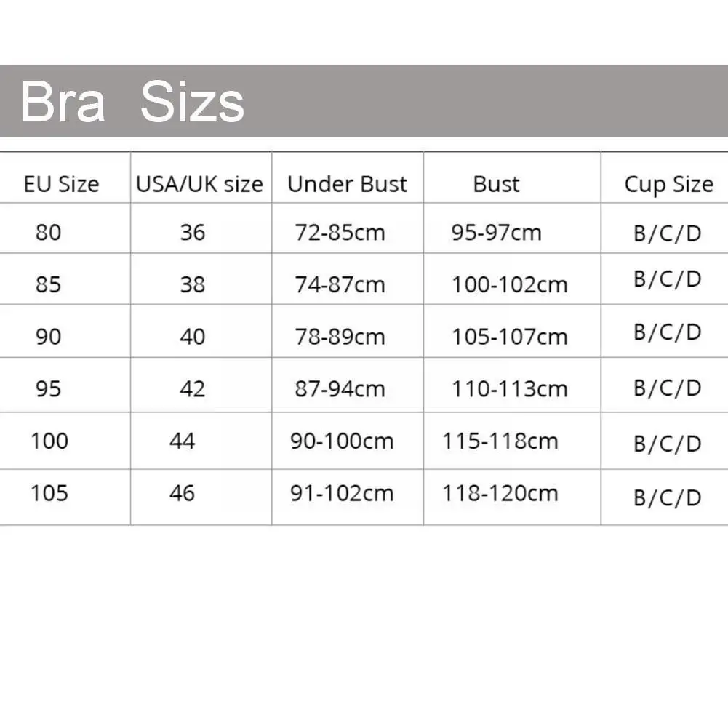728x728 pixels.
Task: Select USA/UK size 46 cell
Action: coord(182,493)
